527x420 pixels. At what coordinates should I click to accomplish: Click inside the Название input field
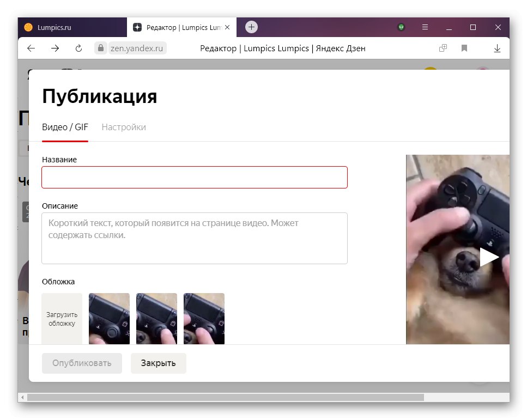[195, 177]
